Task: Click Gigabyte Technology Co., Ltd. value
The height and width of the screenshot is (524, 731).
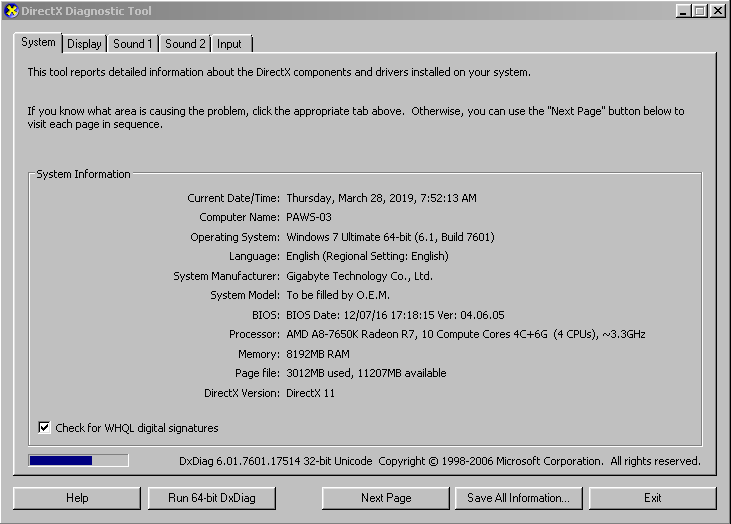Action: 359,276
